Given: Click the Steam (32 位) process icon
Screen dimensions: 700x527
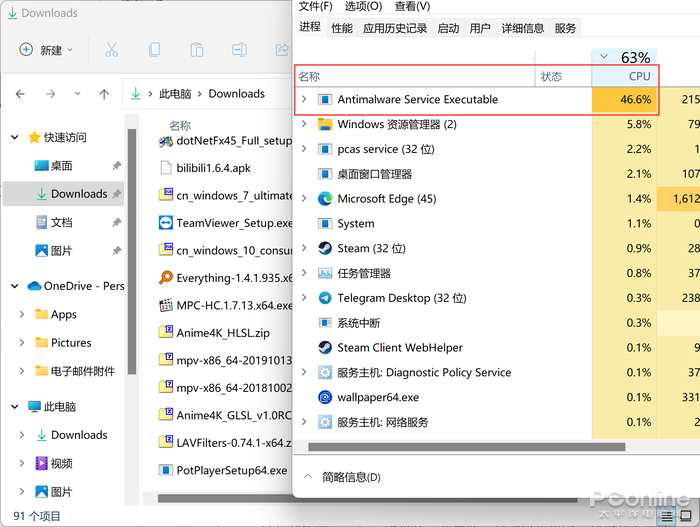Looking at the screenshot, I should tap(325, 248).
